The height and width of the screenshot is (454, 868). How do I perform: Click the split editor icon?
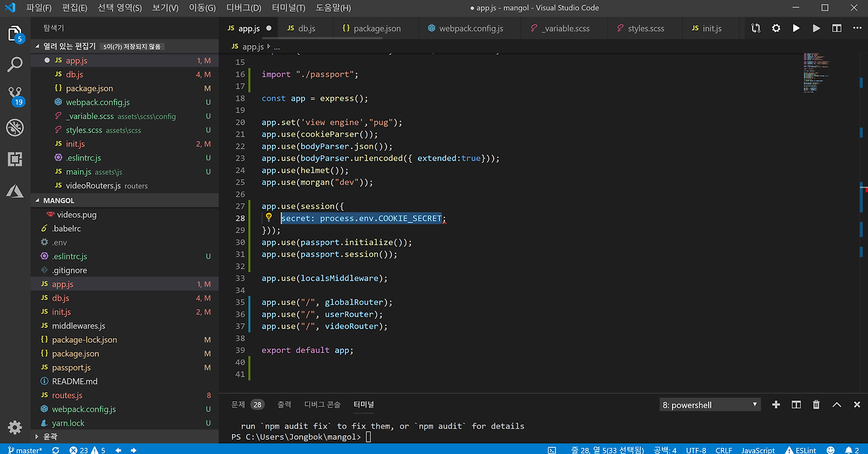pyautogui.click(x=837, y=28)
